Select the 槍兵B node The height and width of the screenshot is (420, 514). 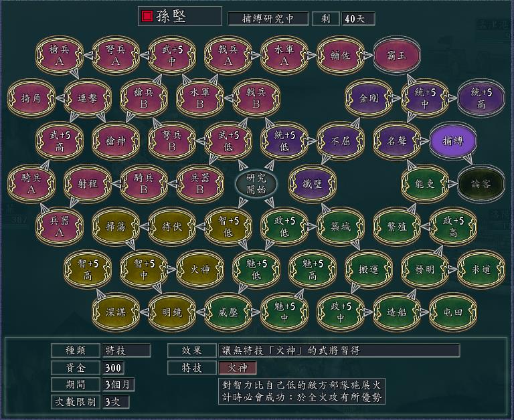[x=144, y=98]
